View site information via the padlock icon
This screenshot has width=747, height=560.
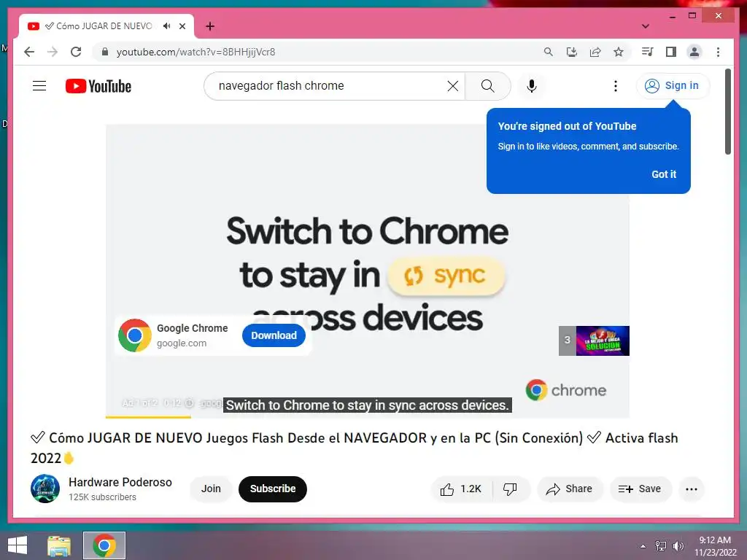(x=105, y=52)
